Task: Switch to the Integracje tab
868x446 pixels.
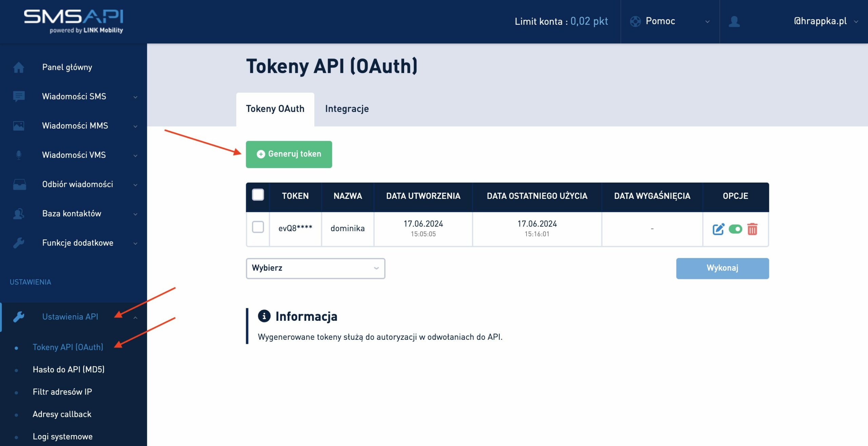Action: 347,109
